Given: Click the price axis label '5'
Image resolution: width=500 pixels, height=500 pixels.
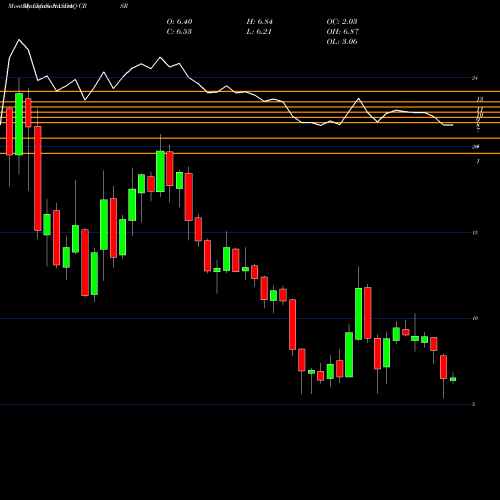Looking at the screenshot, I should point(474,404).
